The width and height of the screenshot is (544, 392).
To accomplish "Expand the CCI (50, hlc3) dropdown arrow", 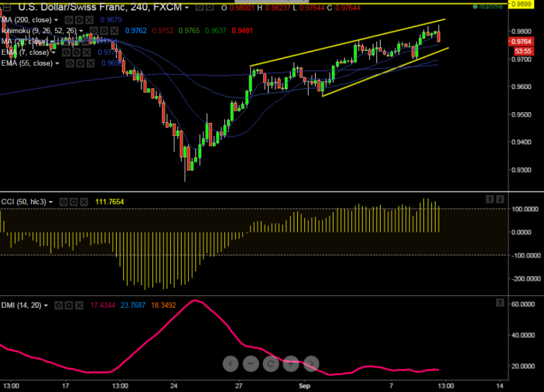I will point(50,202).
